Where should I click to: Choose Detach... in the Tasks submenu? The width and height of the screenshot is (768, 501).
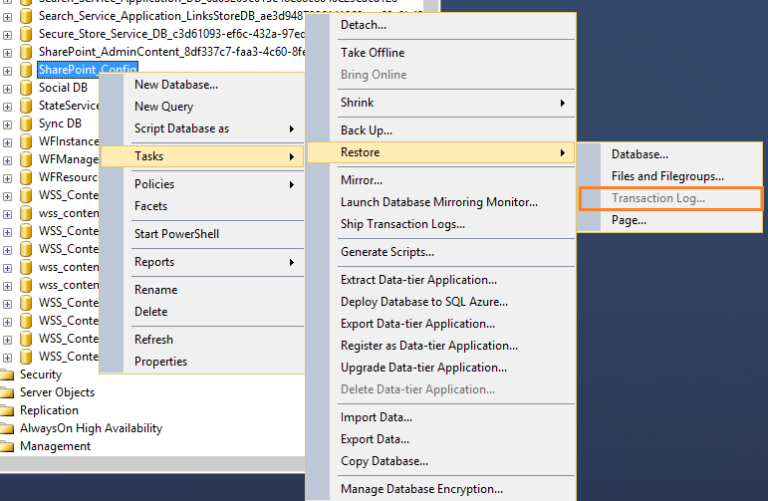coord(441,25)
